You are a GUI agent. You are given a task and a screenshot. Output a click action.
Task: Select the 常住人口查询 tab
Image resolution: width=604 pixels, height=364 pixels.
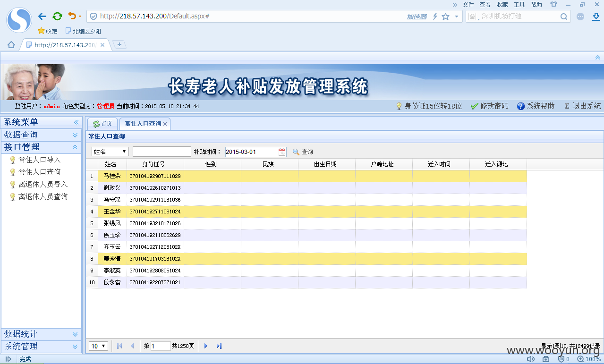pos(143,124)
